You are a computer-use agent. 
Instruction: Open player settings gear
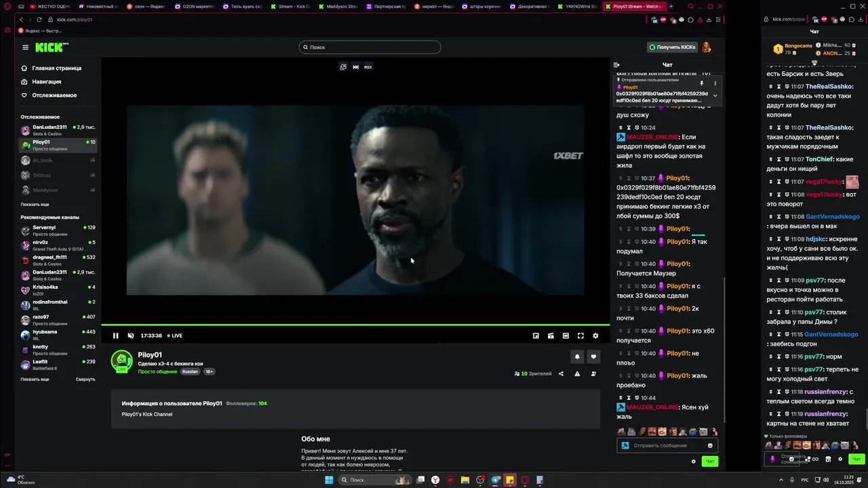(x=595, y=335)
